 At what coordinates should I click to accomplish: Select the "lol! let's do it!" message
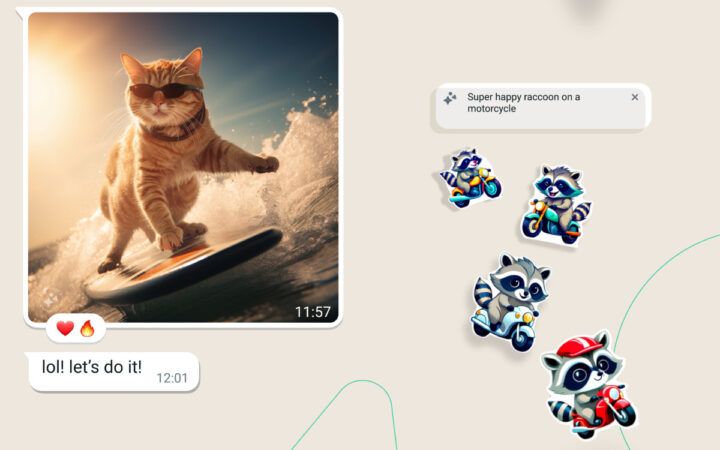pos(91,368)
